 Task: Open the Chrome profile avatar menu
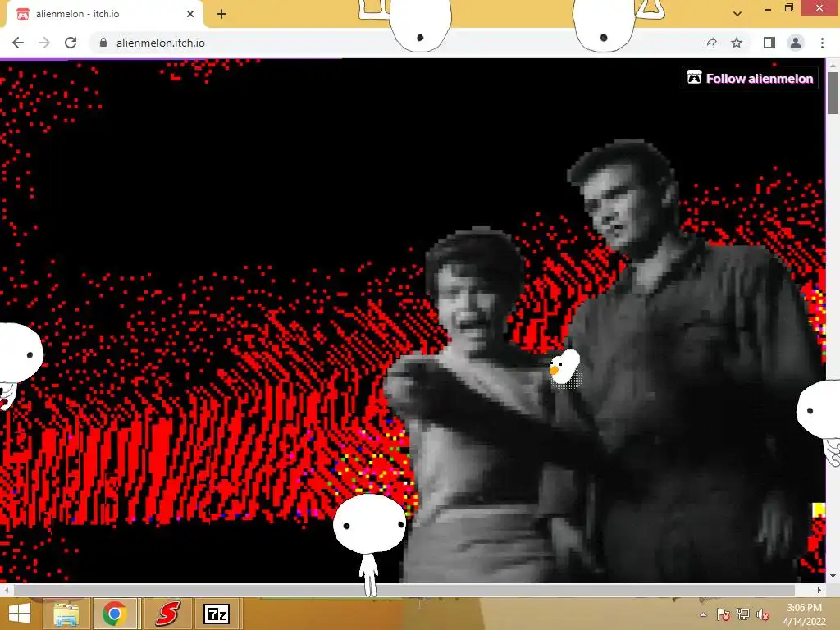tap(796, 43)
